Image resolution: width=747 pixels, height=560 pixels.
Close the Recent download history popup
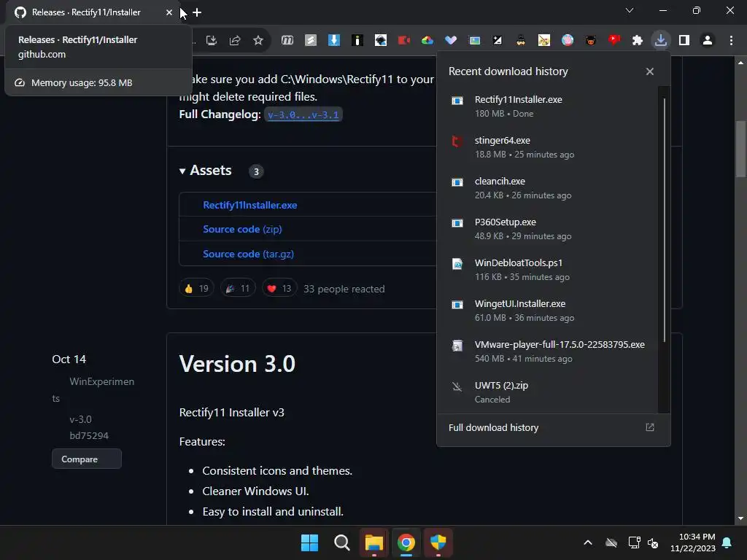click(650, 71)
